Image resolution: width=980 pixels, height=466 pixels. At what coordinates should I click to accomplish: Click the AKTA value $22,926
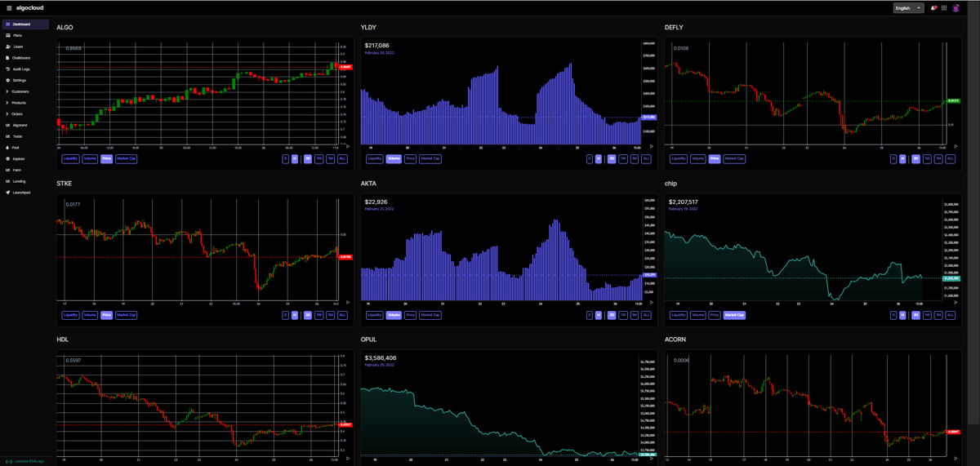point(376,202)
